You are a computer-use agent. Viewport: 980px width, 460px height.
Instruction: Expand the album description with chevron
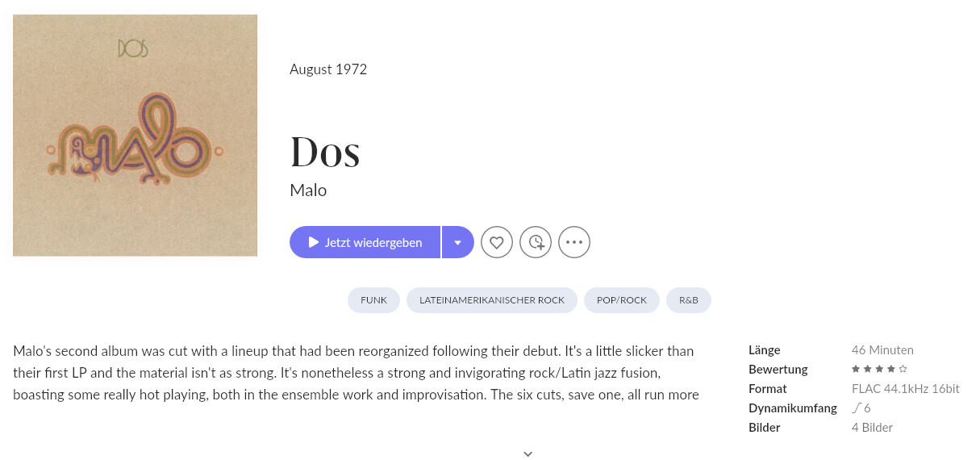[x=528, y=454]
